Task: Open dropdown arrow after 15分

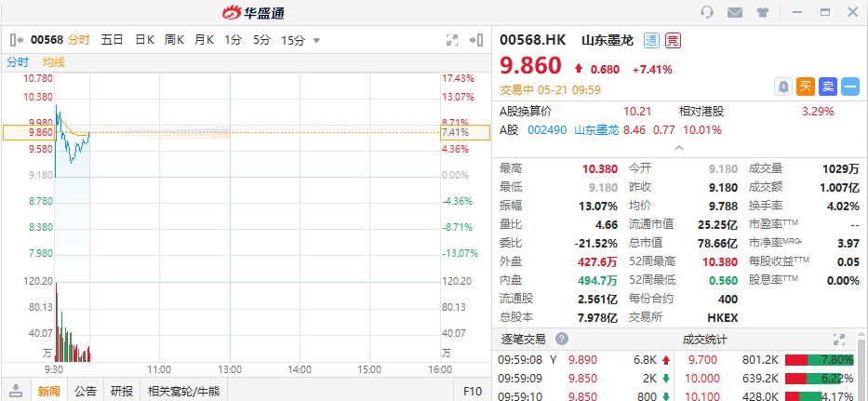Action: (316, 40)
